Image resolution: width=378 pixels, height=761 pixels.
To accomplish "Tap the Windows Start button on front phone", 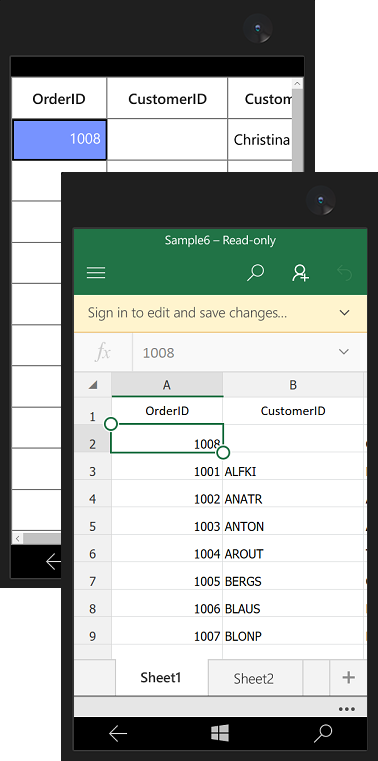I will click(220, 733).
